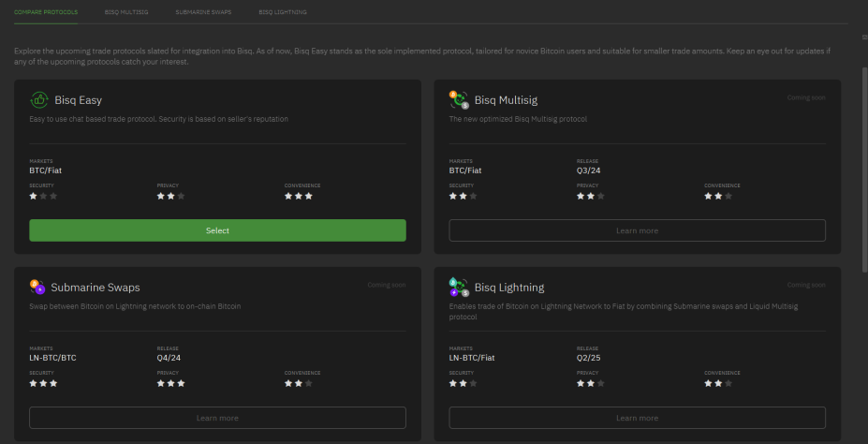The width and height of the screenshot is (868, 444).
Task: Click the Bisq Easy thumbs-up icon
Action: click(38, 100)
